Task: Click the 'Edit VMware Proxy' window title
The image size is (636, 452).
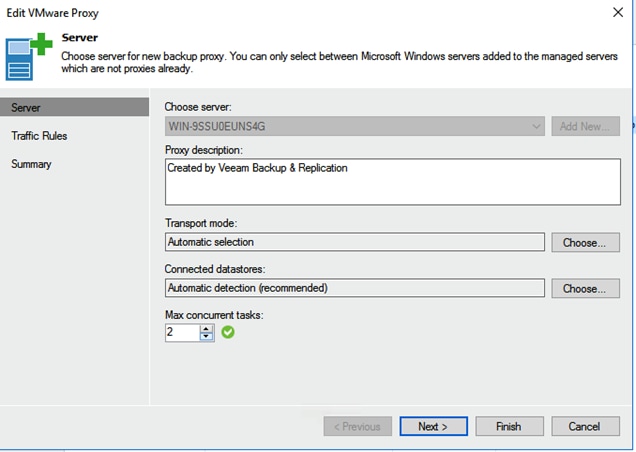Action: click(x=52, y=13)
